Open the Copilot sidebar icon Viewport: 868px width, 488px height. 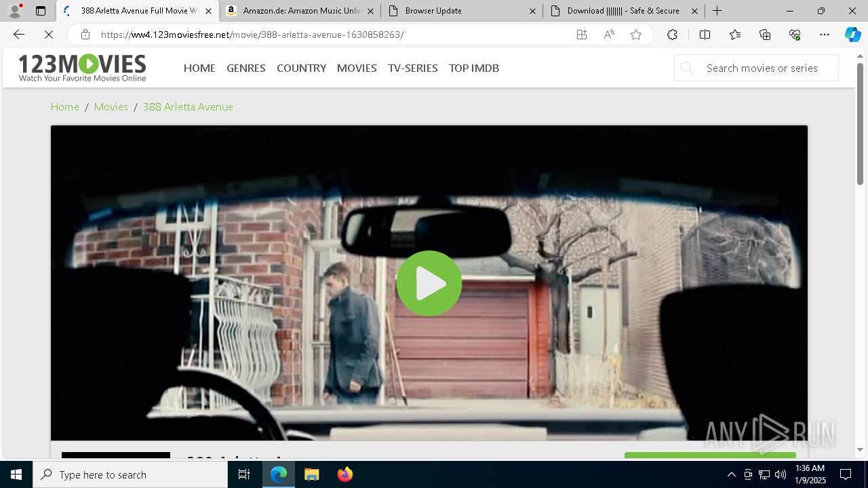coord(852,35)
